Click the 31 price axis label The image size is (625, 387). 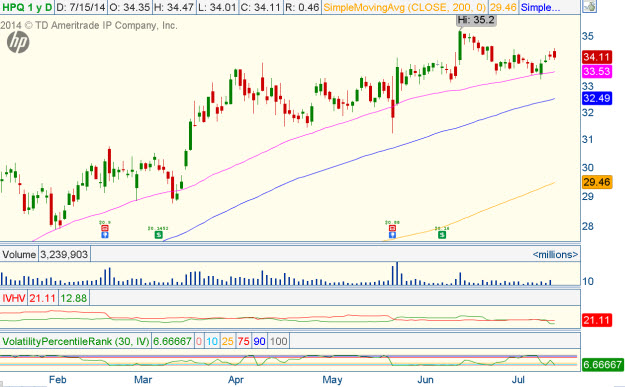[588, 139]
